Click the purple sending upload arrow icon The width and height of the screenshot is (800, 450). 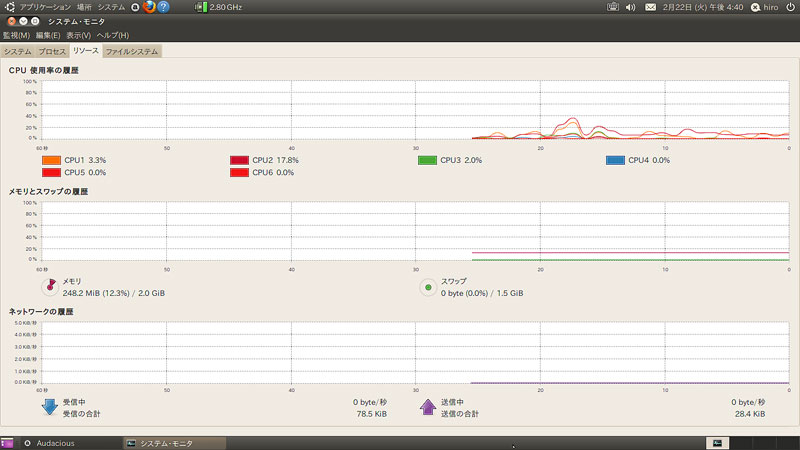pos(428,407)
